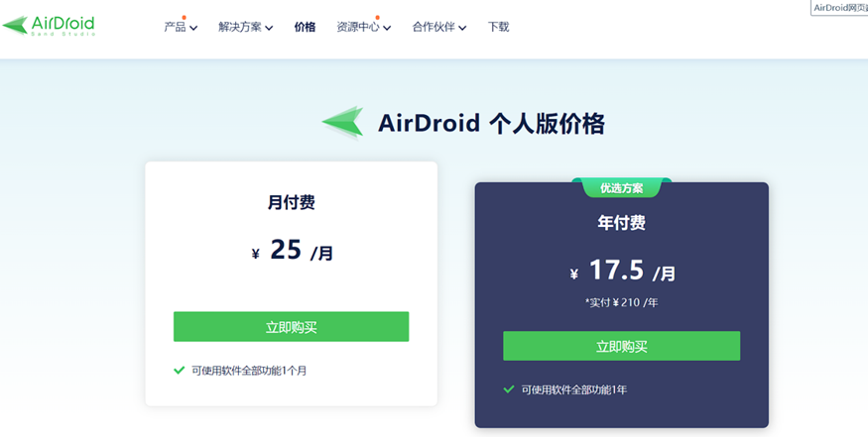Buy the 年付费 plan with 立即购买
Screen dimensions: 868x437
(x=621, y=346)
